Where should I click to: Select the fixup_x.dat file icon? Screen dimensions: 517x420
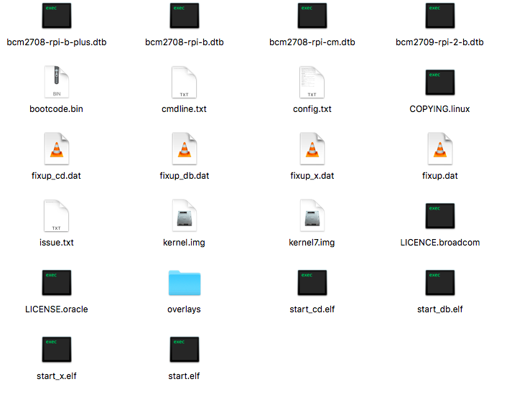pyautogui.click(x=312, y=149)
